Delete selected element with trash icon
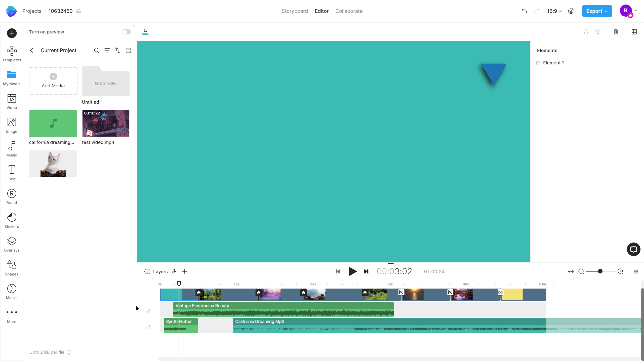 click(616, 32)
